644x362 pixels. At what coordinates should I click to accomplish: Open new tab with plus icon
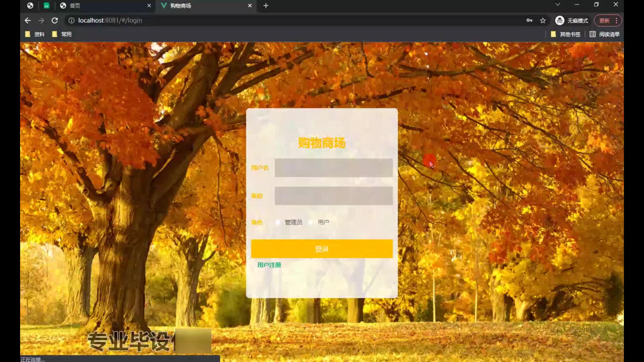266,6
